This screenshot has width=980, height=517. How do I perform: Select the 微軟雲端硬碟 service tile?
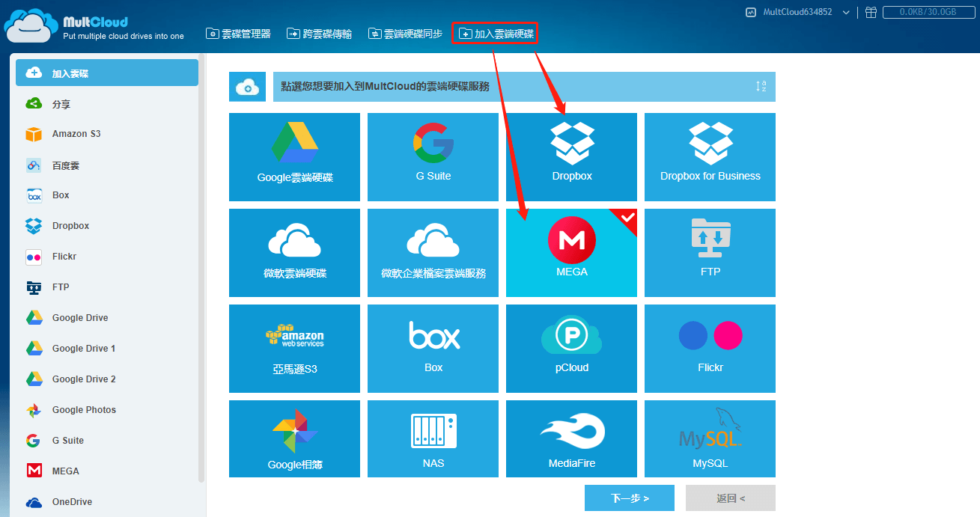tap(294, 253)
